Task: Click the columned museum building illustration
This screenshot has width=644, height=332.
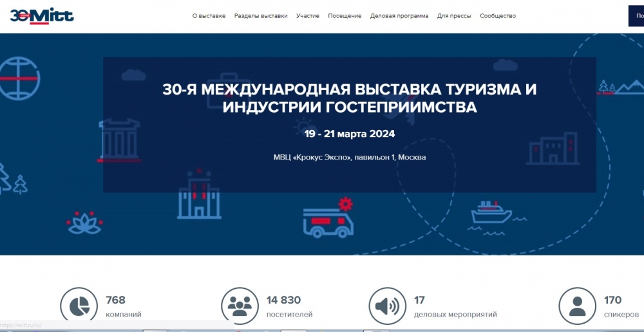Action: pos(119,140)
